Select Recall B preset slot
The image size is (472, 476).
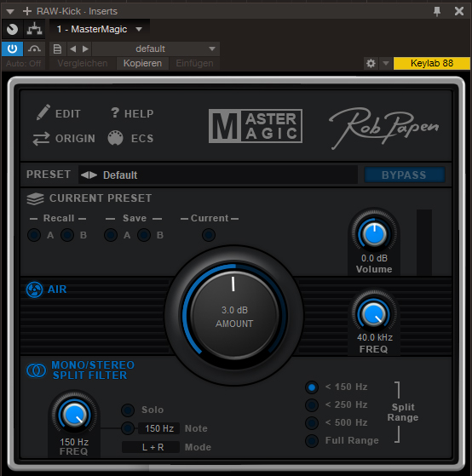tap(67, 235)
